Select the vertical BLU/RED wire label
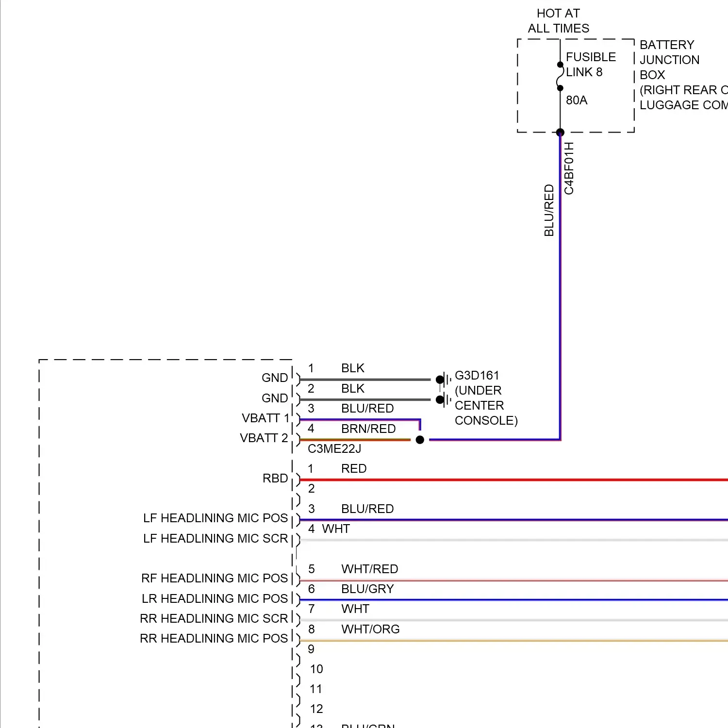The width and height of the screenshot is (728, 728). 549,210
